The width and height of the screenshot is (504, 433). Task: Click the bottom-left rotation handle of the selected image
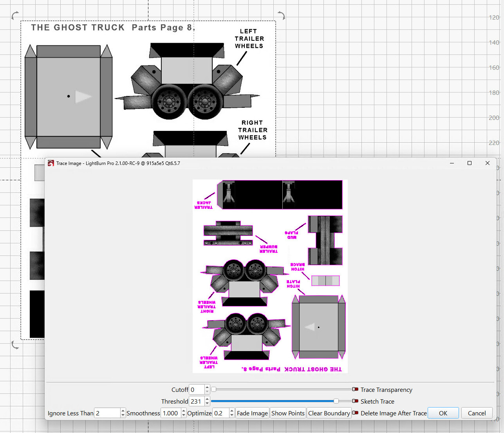click(15, 345)
